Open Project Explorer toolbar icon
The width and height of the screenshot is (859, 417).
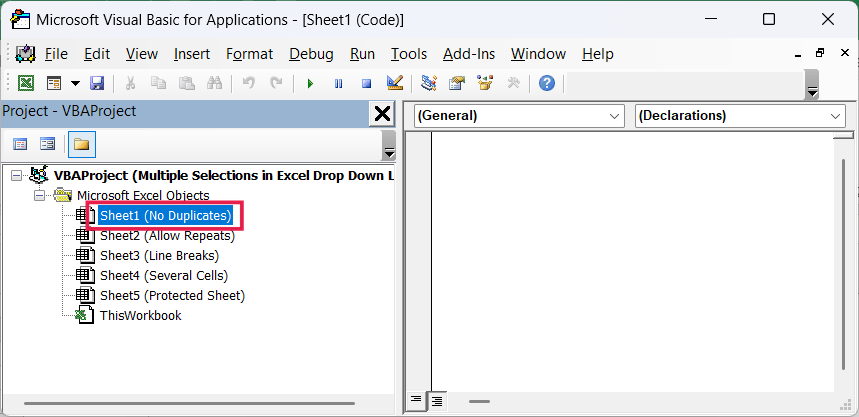428,83
